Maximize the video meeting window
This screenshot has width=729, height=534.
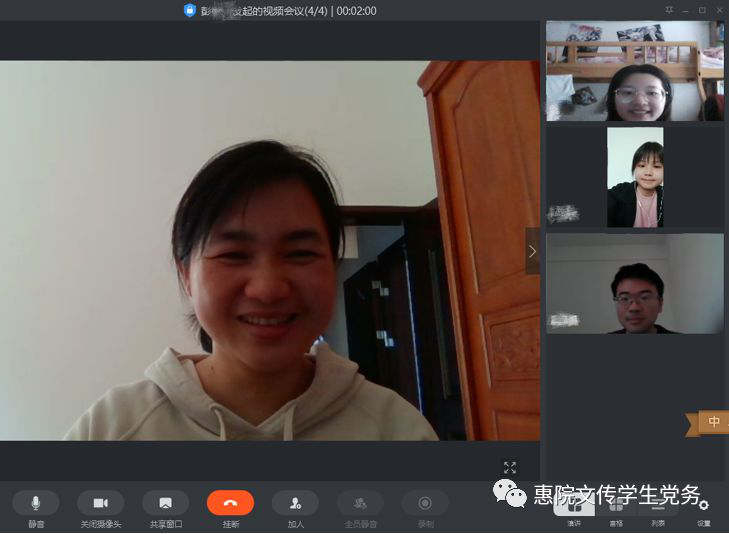[x=702, y=9]
